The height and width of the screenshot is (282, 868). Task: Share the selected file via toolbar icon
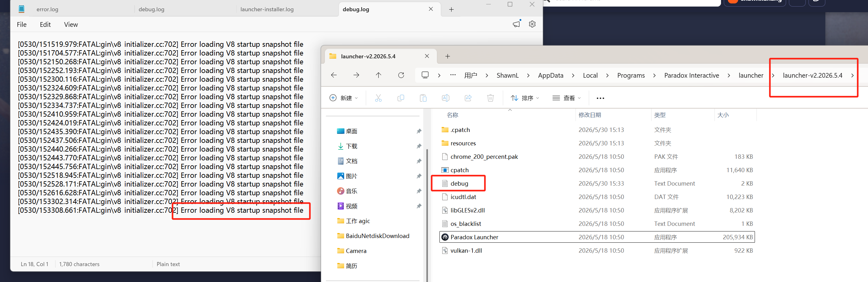pos(468,98)
